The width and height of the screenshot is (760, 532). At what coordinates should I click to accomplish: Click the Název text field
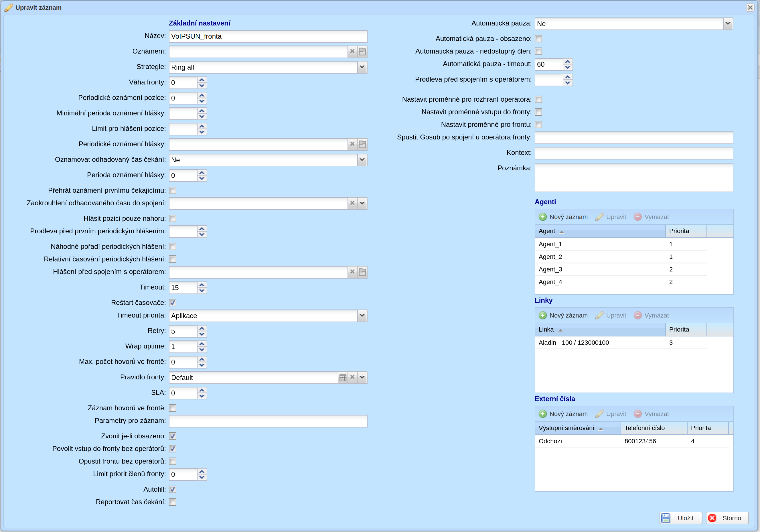point(268,36)
